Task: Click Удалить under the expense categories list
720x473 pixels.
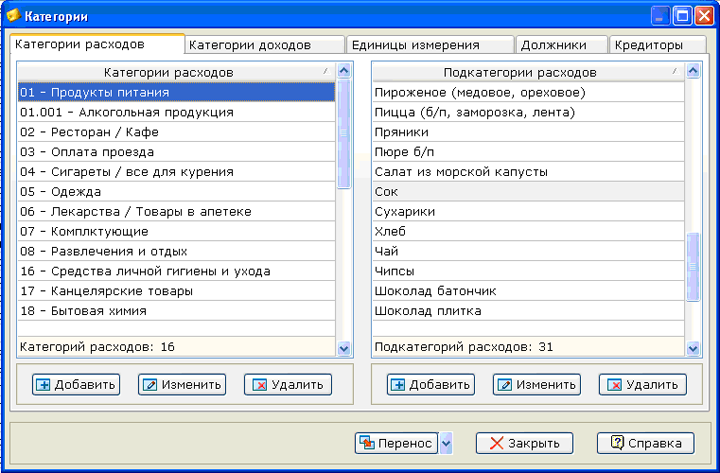Action: [x=288, y=384]
